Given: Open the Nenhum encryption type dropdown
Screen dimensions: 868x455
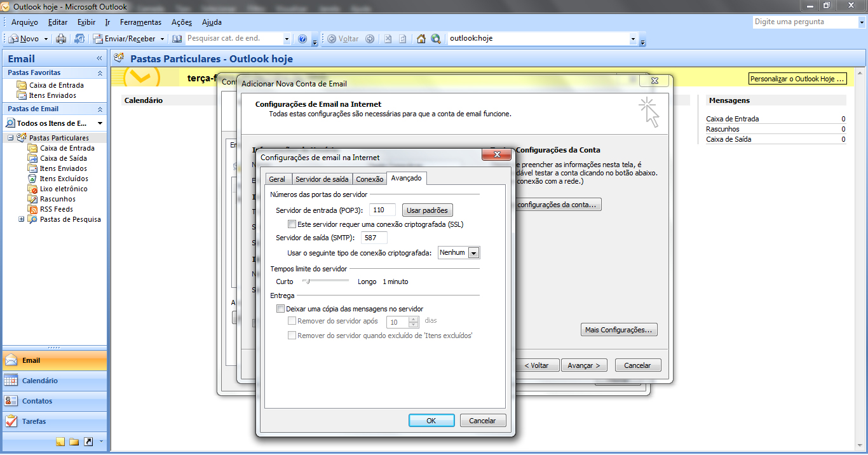Looking at the screenshot, I should tap(474, 253).
